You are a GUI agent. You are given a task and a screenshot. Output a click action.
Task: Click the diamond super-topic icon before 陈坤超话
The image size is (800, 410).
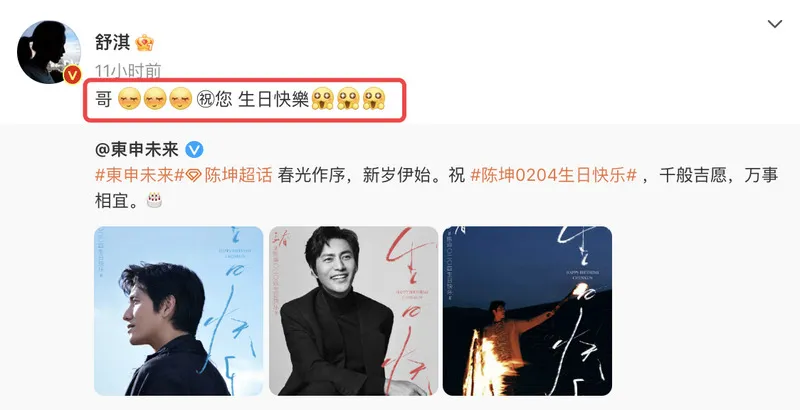click(193, 176)
